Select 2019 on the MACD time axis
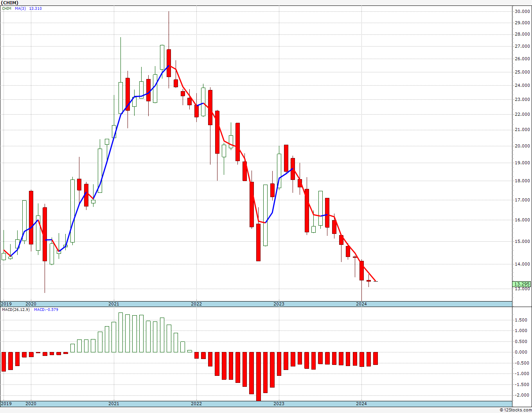Image resolution: width=532 pixels, height=413 pixels. (x=6, y=404)
